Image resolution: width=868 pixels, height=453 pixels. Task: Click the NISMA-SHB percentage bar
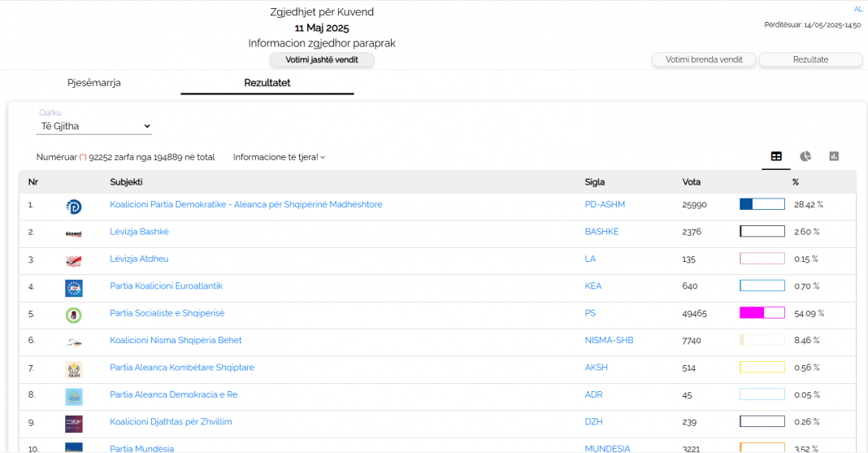(762, 340)
